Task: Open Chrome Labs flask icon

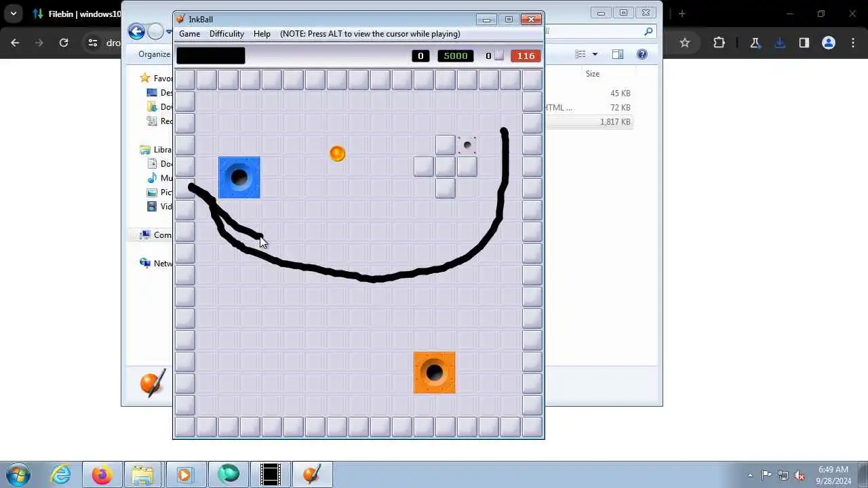Action: [755, 43]
